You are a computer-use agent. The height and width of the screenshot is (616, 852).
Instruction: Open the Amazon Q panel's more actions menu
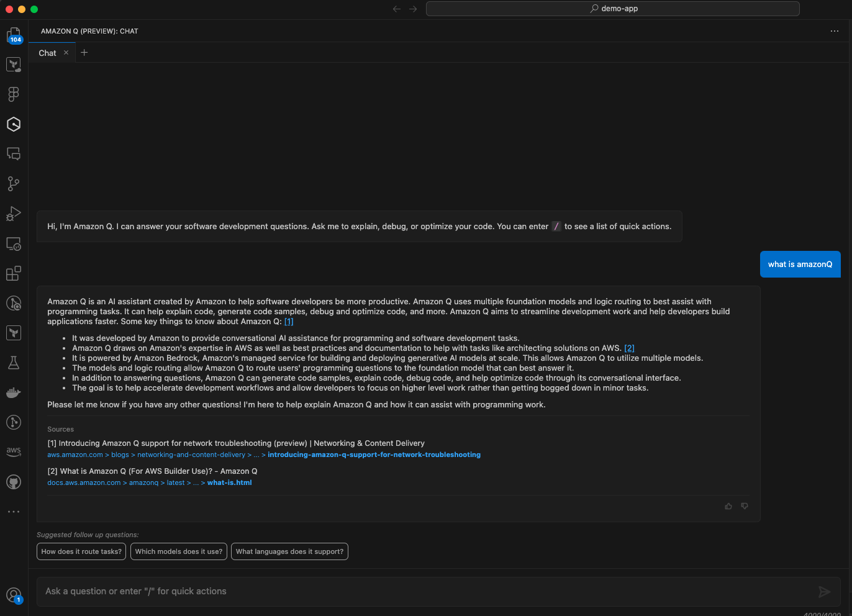click(835, 31)
